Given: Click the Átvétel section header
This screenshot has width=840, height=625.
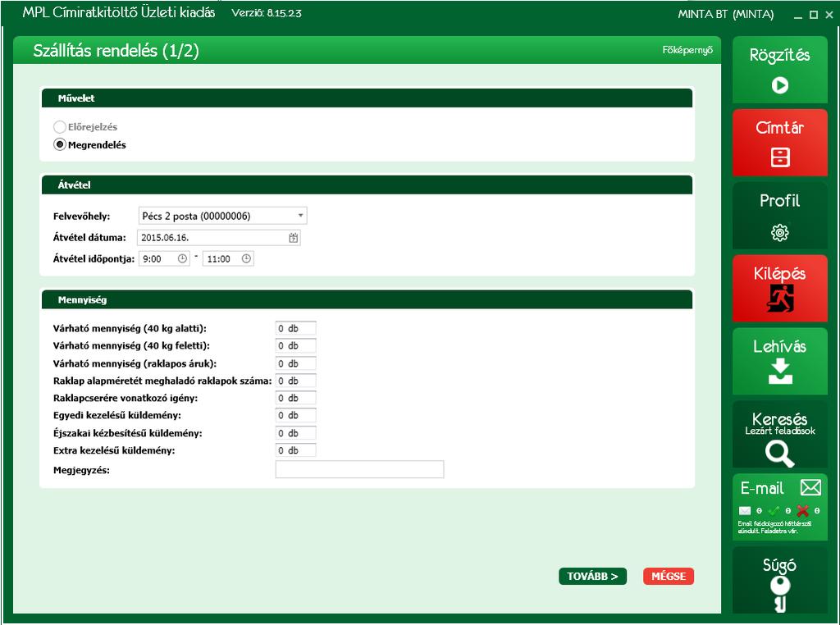Looking at the screenshot, I should [x=367, y=185].
